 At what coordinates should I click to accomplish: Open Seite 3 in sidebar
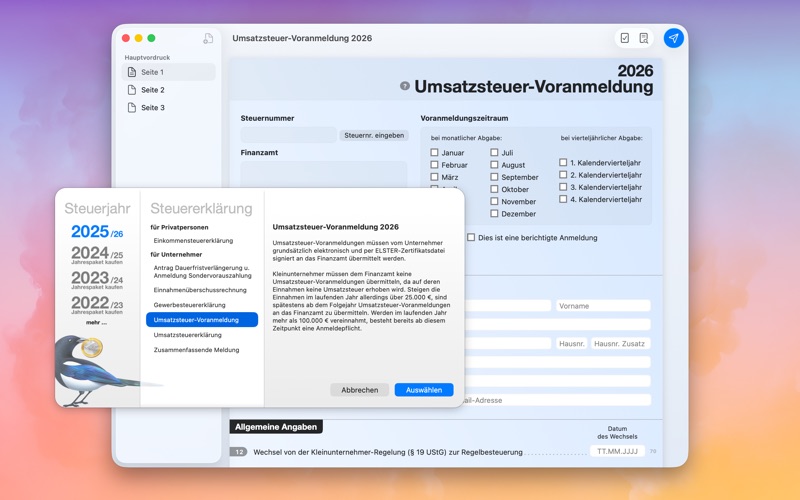click(169, 108)
